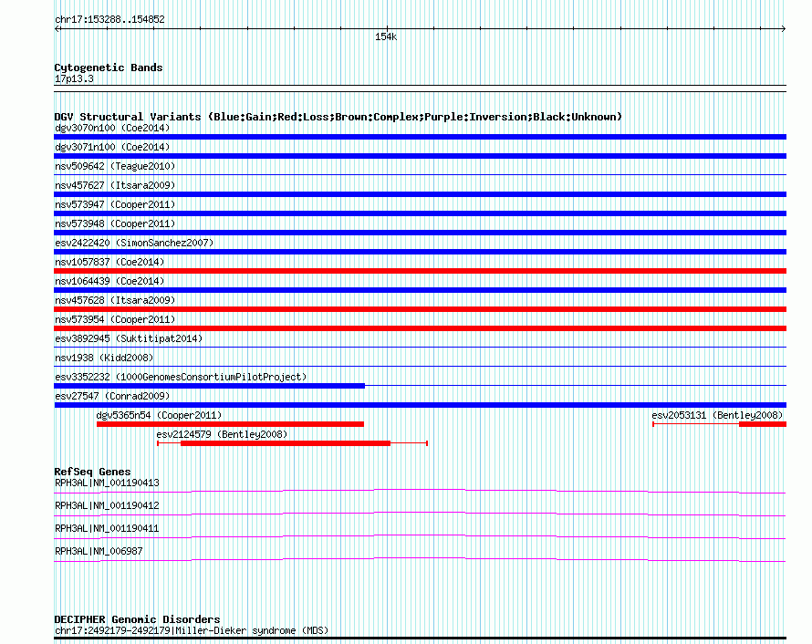Open the Miller-Dieker syndrome (MDS) entry
The height and width of the screenshot is (644, 812).
[x=191, y=630]
